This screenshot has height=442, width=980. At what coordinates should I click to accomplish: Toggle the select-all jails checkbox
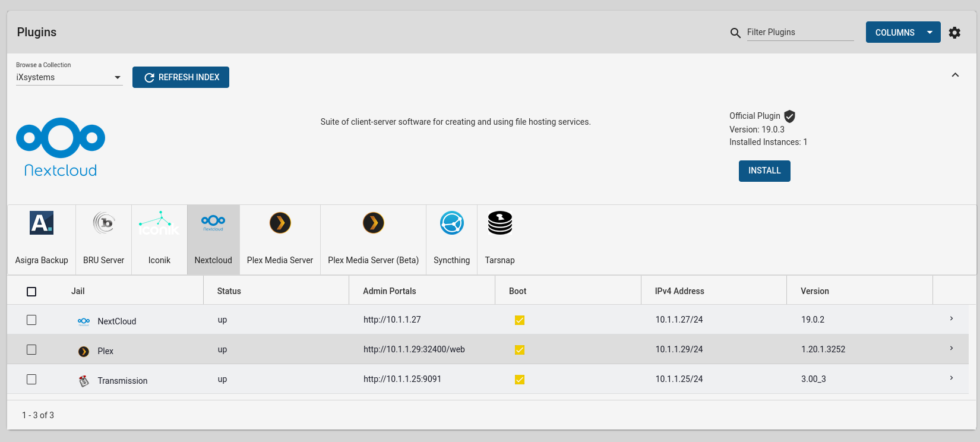[x=31, y=291]
